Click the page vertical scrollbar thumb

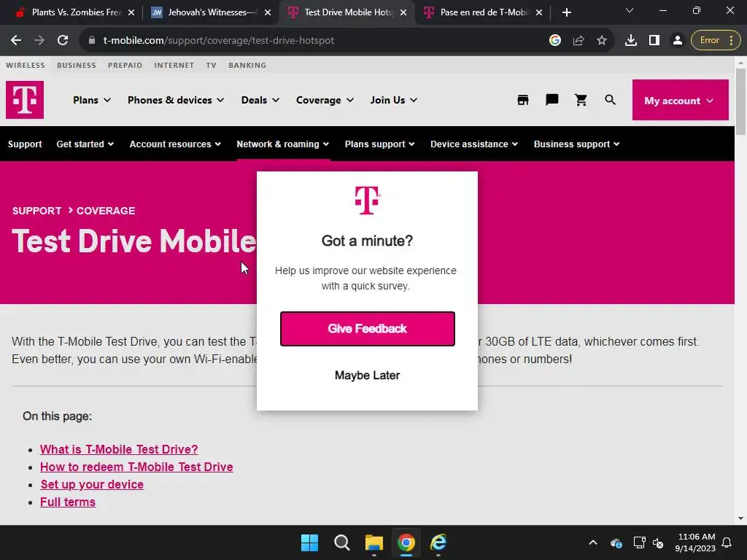click(740, 101)
